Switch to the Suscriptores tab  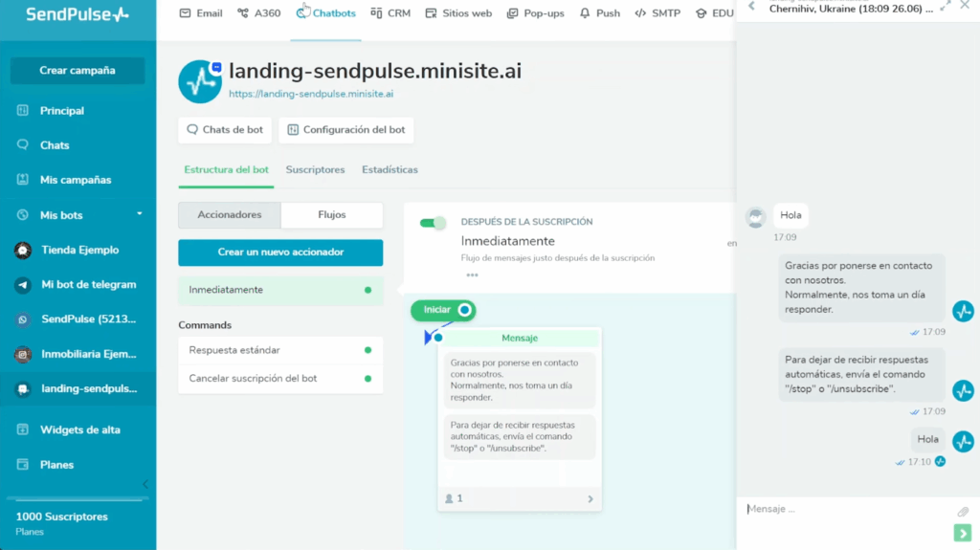(315, 170)
